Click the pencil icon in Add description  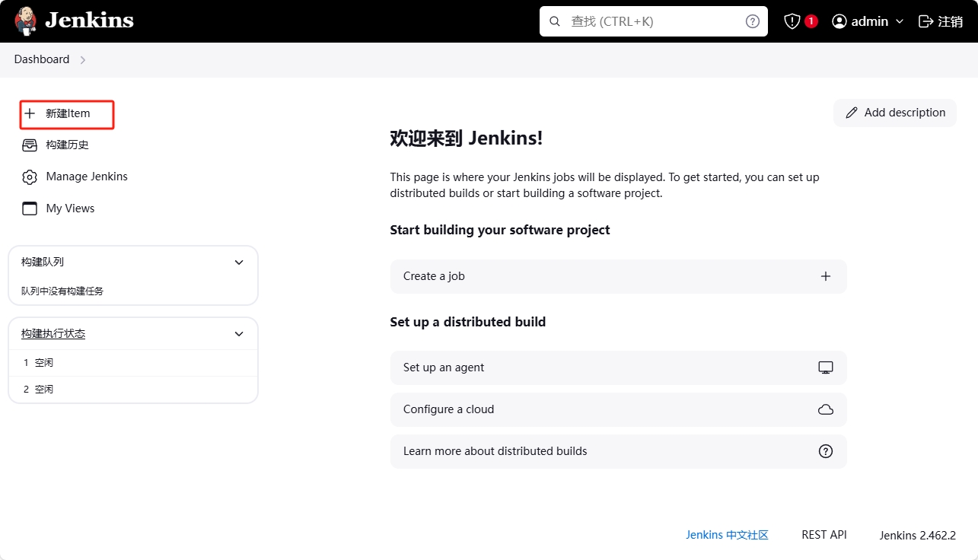[852, 113]
